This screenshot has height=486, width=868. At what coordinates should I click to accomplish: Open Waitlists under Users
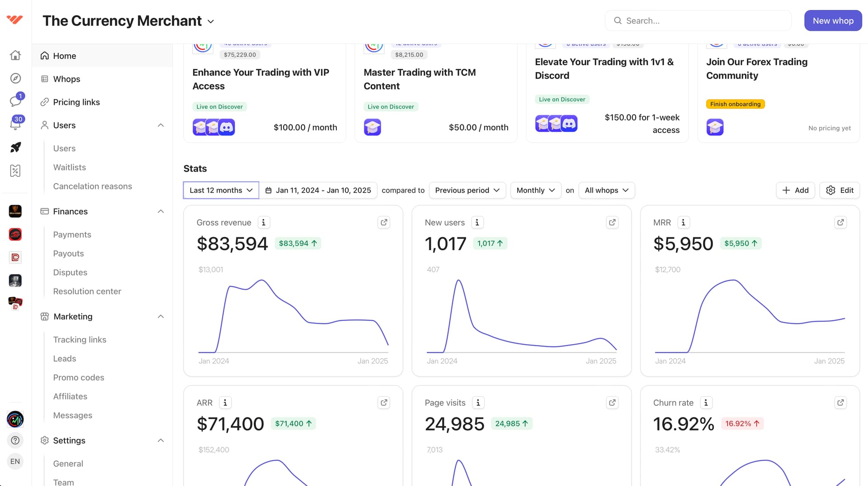pos(69,167)
